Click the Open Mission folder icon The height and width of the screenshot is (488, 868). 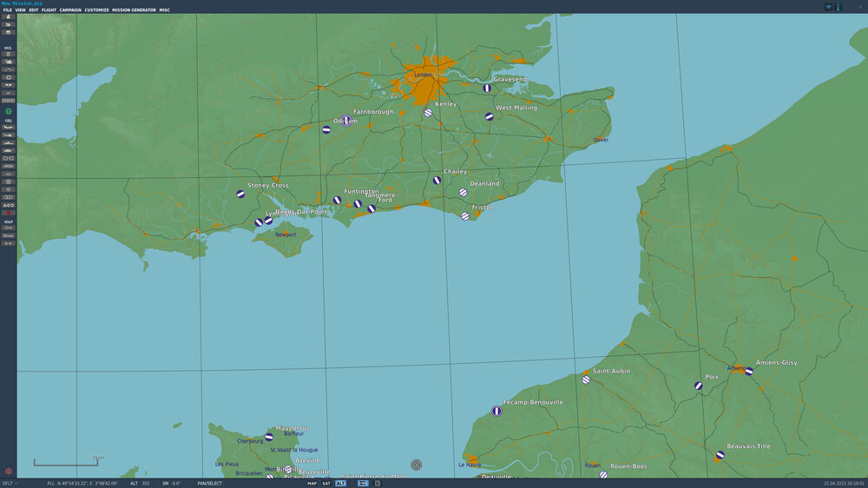click(9, 24)
